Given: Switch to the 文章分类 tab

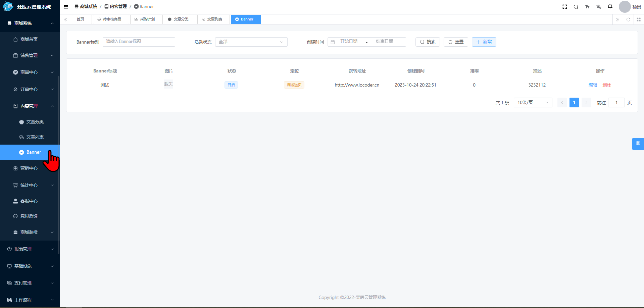Looking at the screenshot, I should 180,19.
